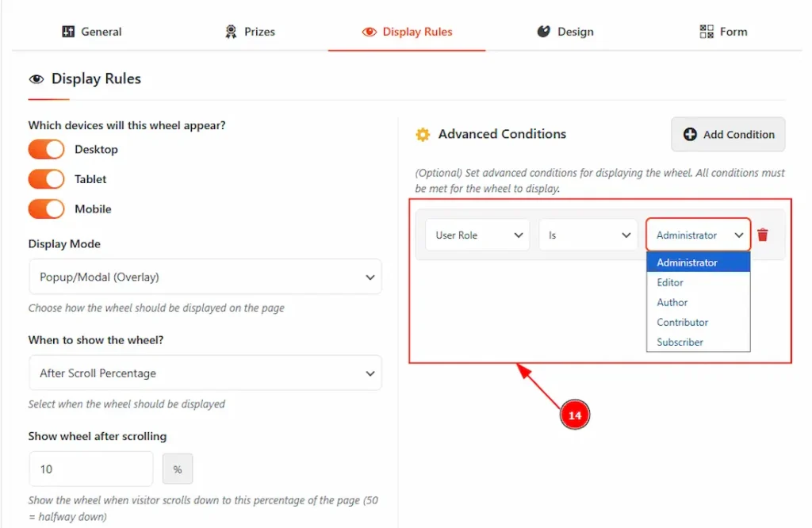Disable the Desktop device toggle

46,149
